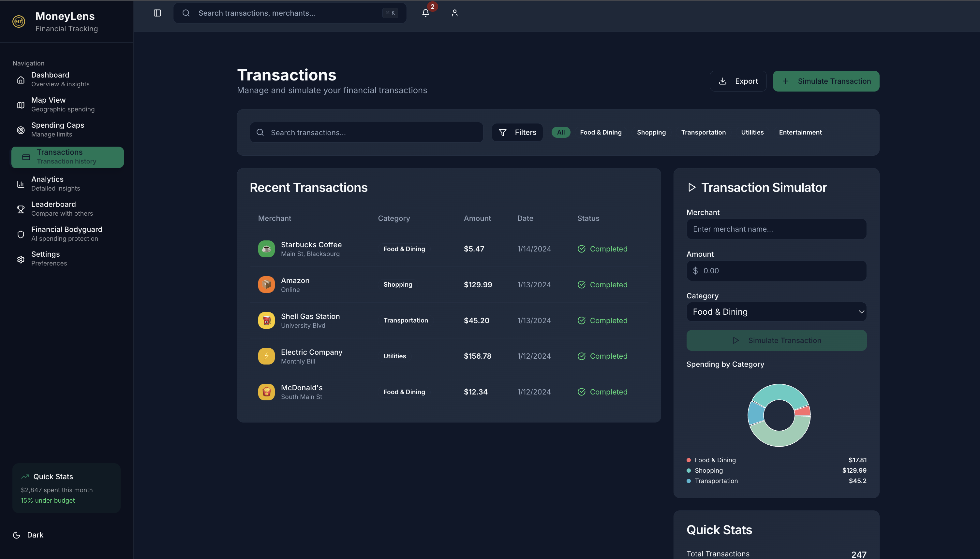This screenshot has height=559, width=980.
Task: Click the Starbucks Coffee merchant icon
Action: 266,249
